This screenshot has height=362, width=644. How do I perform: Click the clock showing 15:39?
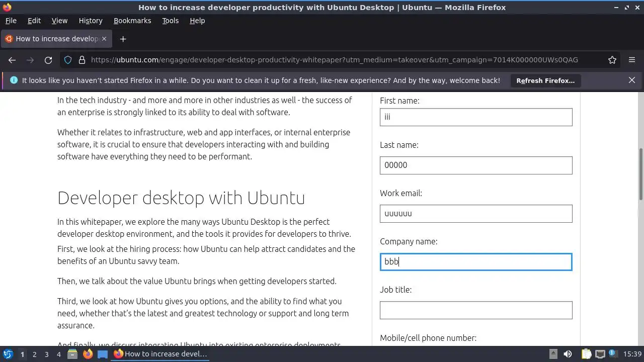632,354
